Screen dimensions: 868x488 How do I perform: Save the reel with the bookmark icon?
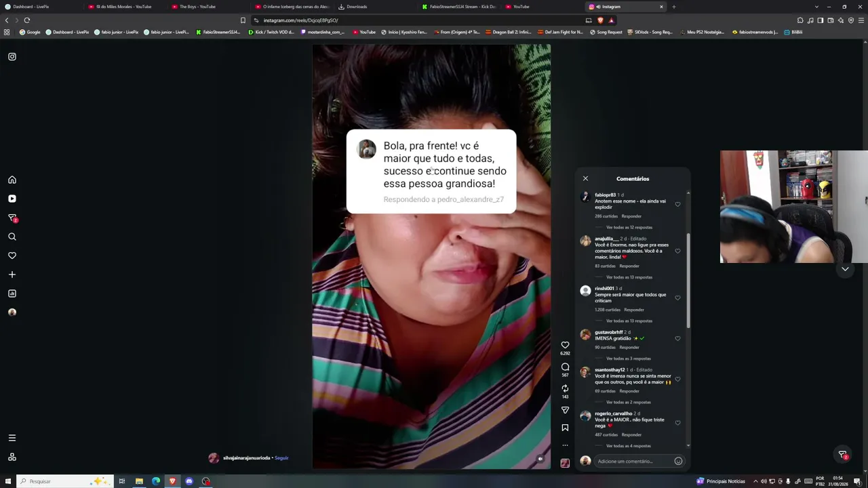[565, 428]
